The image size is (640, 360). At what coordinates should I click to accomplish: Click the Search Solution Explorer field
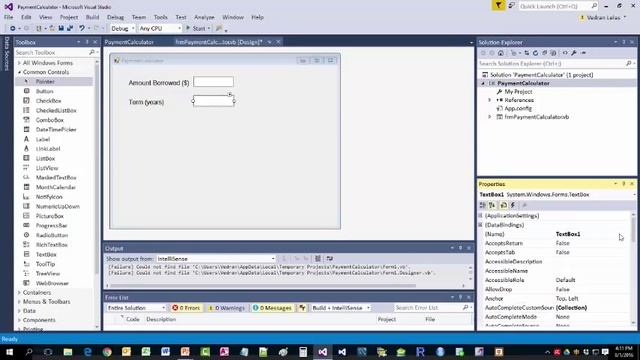click(552, 64)
